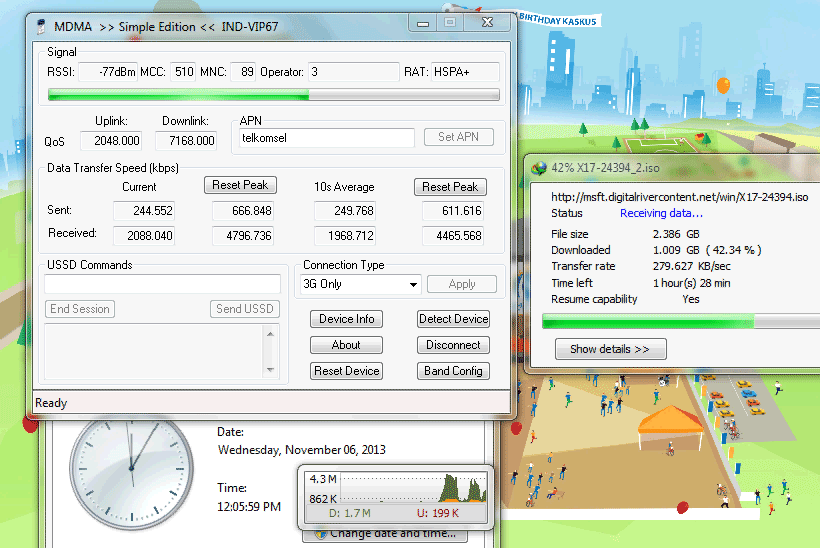Click the download URL in download window
The height and width of the screenshot is (548, 820).
click(x=679, y=197)
